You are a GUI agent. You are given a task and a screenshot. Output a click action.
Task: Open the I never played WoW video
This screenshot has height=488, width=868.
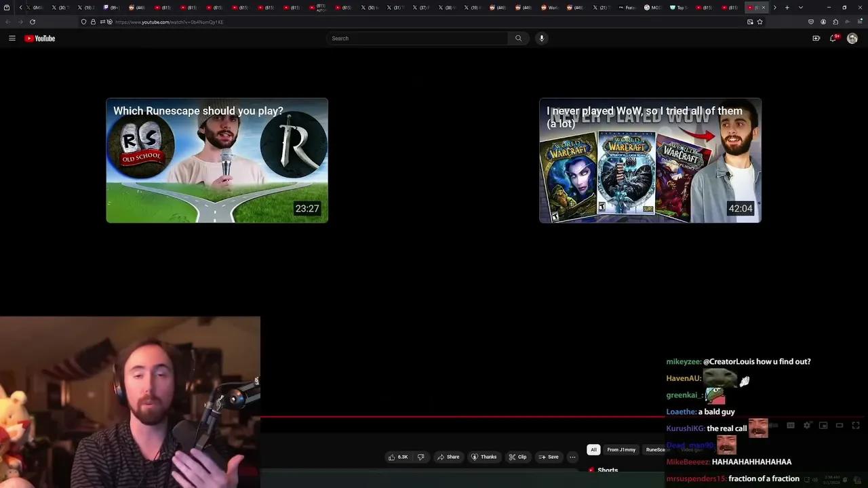point(650,161)
